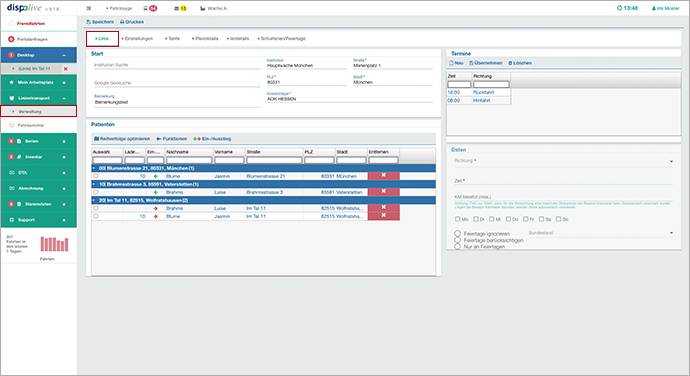
Task: Tick the Mo weekday checkbox
Action: pos(458,219)
